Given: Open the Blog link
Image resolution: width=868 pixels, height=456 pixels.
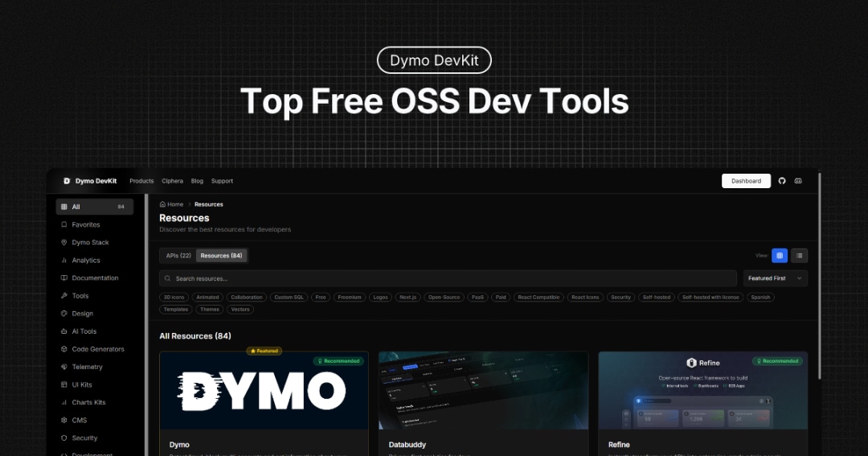Looking at the screenshot, I should click(x=197, y=181).
